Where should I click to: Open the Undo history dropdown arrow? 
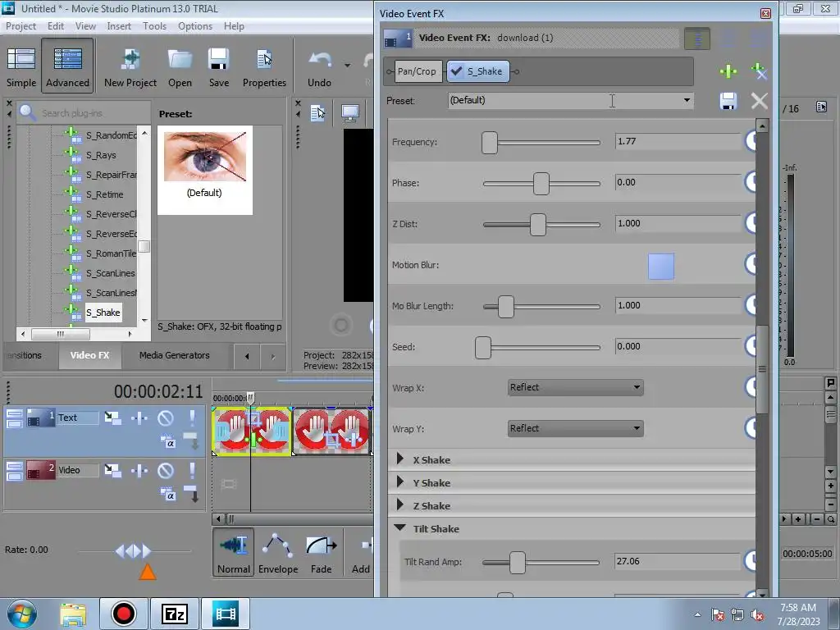click(x=347, y=66)
